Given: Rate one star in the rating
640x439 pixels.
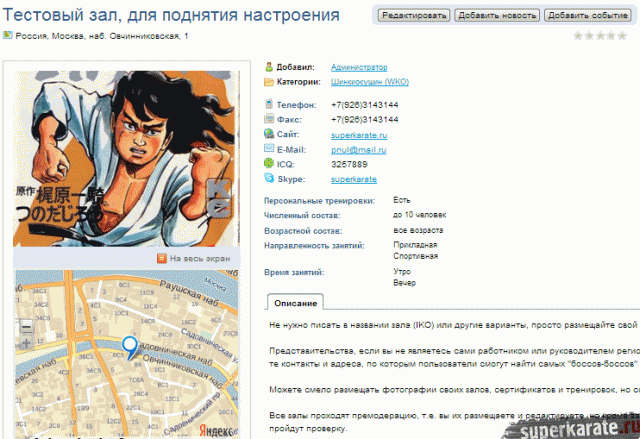Looking at the screenshot, I should click(578, 36).
